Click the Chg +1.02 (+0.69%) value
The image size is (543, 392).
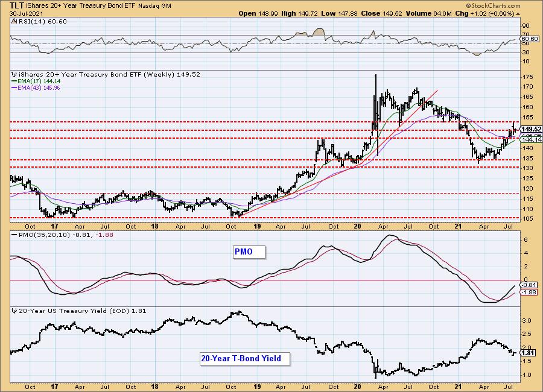click(484, 13)
